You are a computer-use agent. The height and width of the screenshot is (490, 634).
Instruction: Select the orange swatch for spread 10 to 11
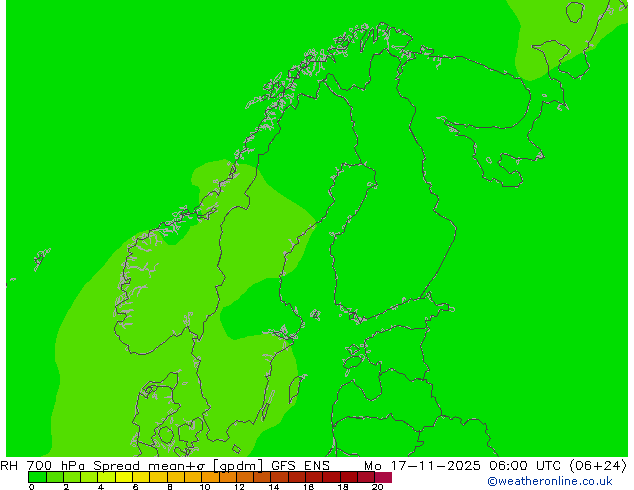[x=210, y=477]
